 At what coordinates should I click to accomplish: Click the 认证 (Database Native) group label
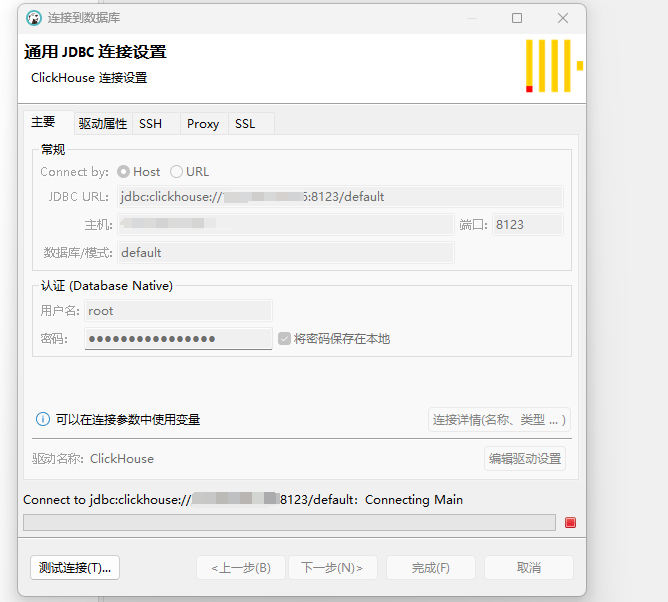pos(107,285)
